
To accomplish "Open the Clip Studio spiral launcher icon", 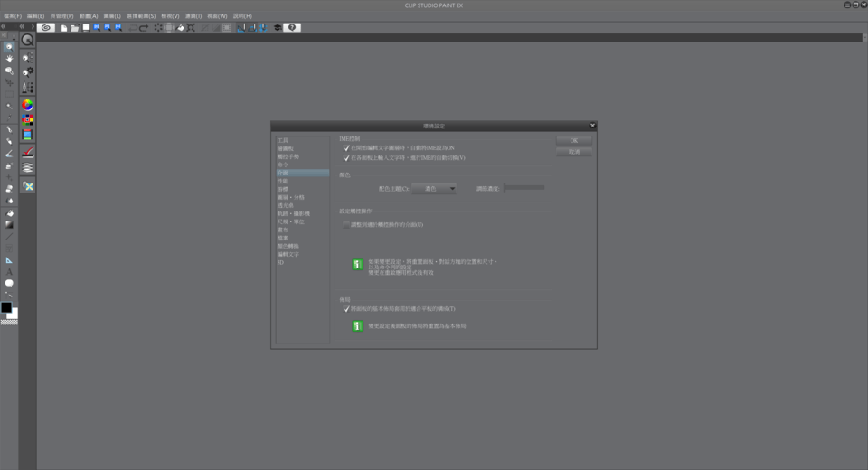I will (x=46, y=27).
